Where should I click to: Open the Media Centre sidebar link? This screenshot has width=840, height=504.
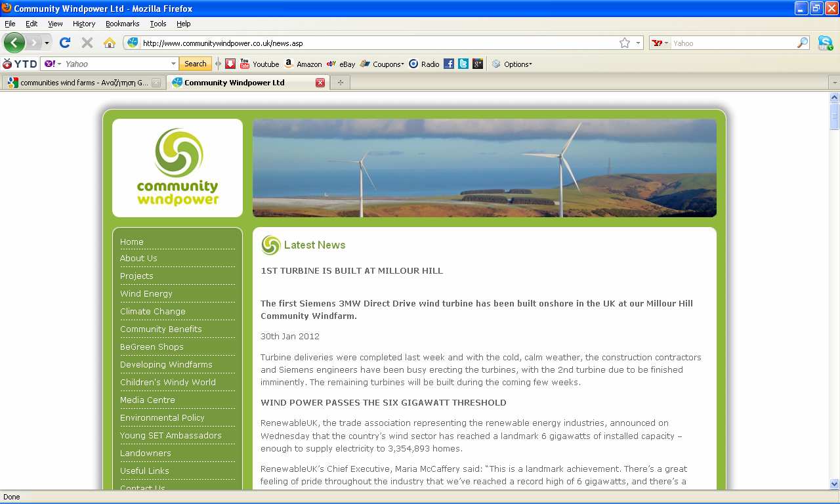[x=147, y=400]
